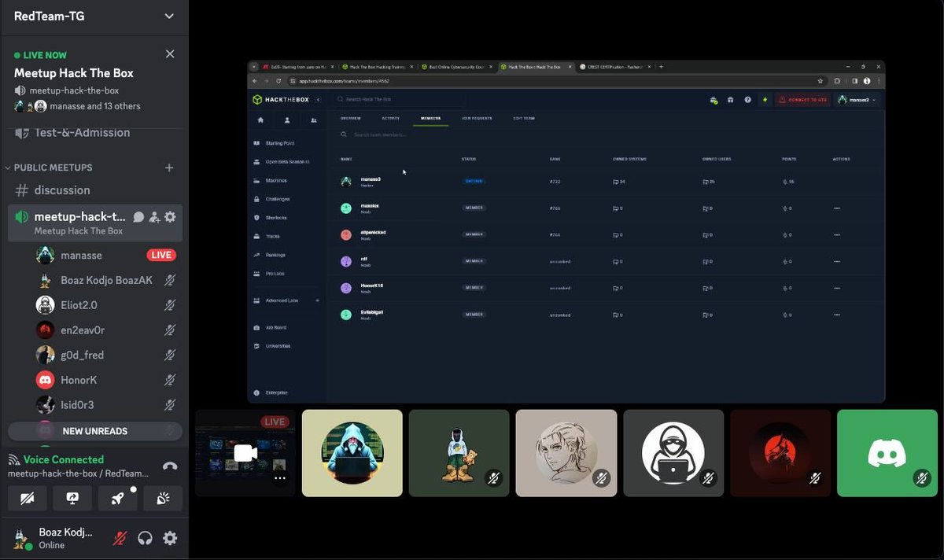
Task: Open edit channel gear for meetup-hack-t...
Action: point(170,217)
